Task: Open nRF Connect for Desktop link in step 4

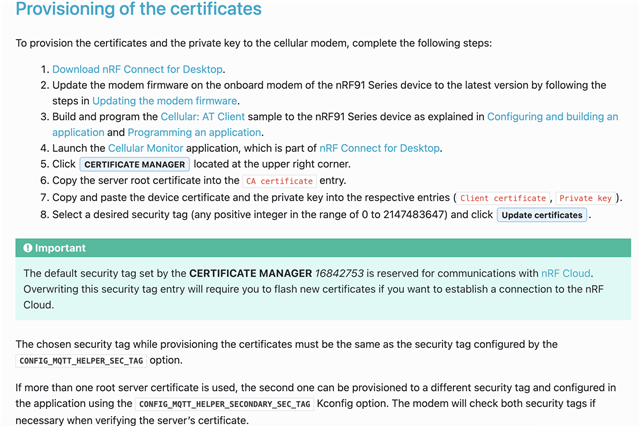Action: [x=379, y=148]
